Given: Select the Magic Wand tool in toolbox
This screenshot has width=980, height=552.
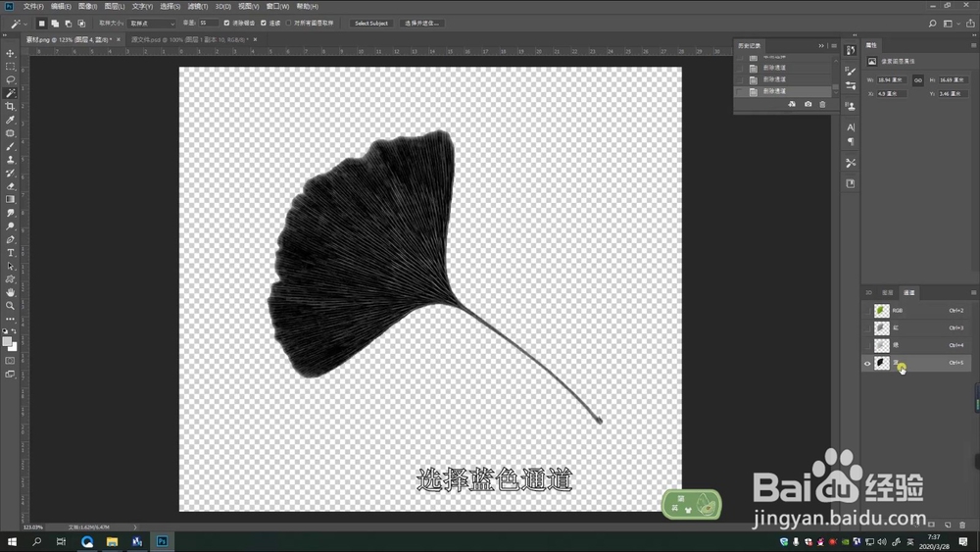Looking at the screenshot, I should coord(10,93).
